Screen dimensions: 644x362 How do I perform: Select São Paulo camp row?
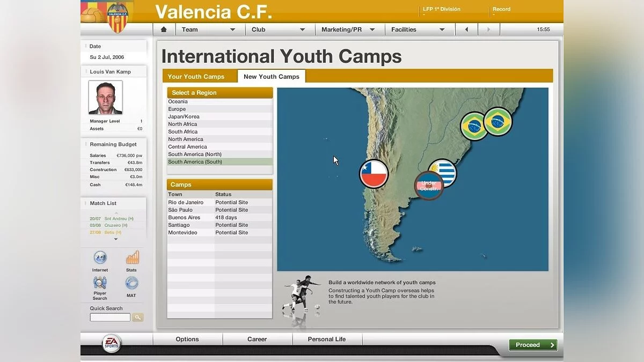220,210
